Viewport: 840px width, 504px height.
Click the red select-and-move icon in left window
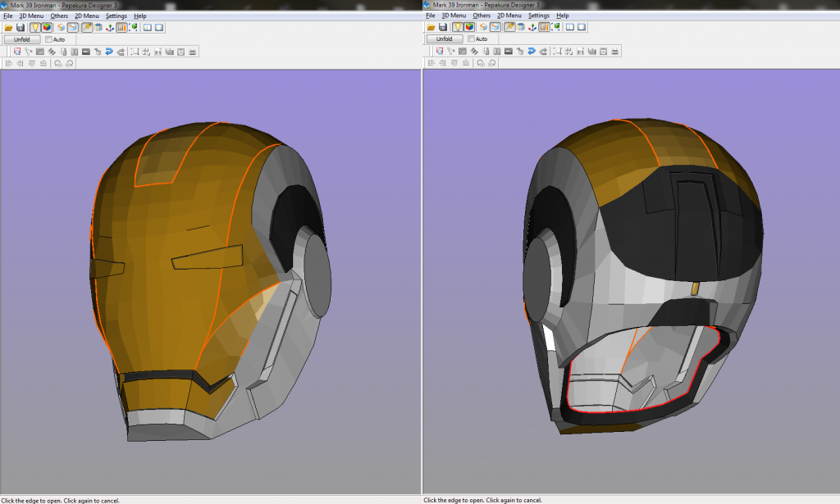pyautogui.click(x=16, y=52)
